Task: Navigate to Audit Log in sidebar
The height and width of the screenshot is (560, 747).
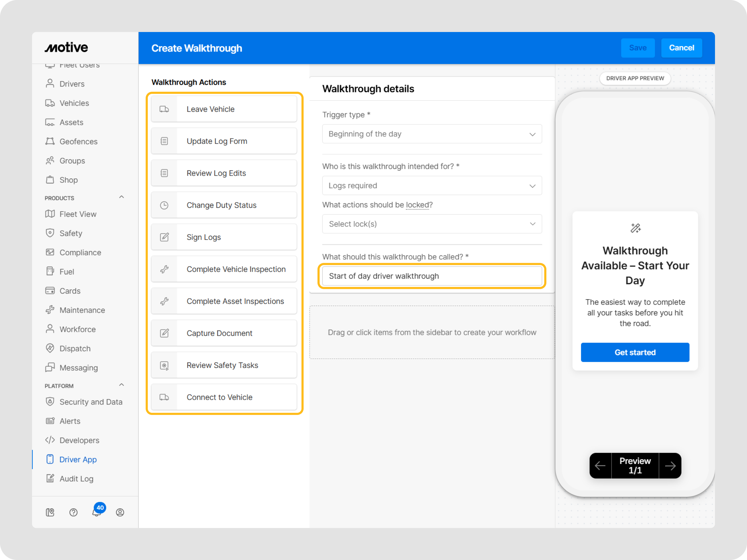Action: click(x=76, y=479)
